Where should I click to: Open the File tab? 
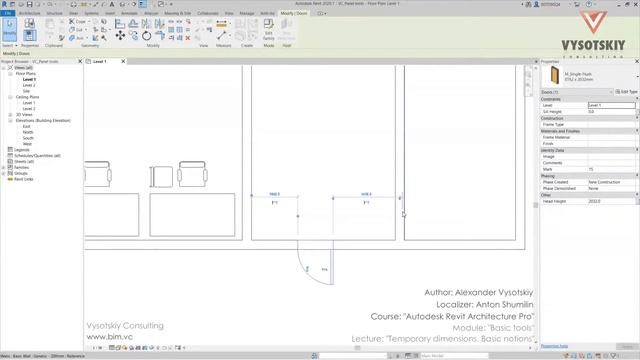pyautogui.click(x=7, y=13)
